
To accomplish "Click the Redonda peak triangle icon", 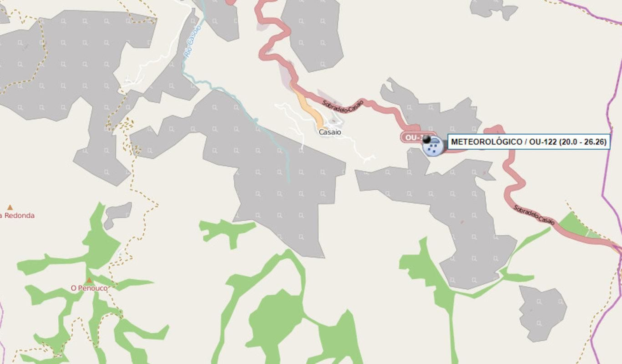I will 10,207.
